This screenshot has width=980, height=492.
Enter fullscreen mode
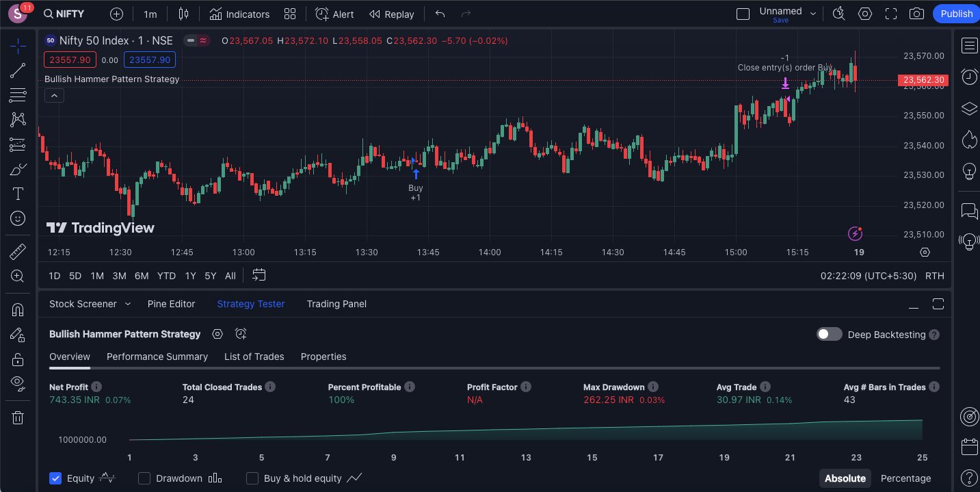[891, 14]
